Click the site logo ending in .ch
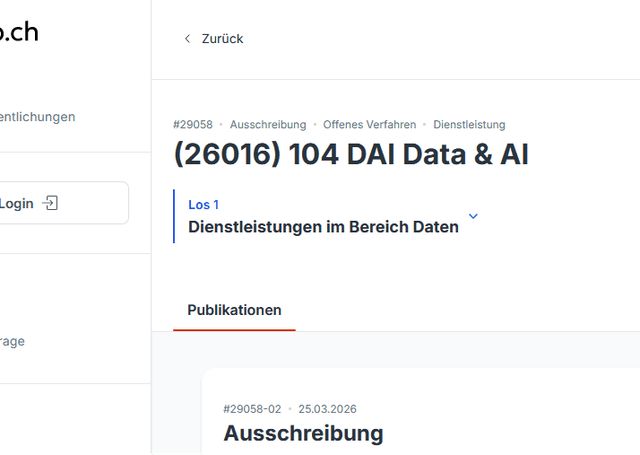Image resolution: width=640 pixels, height=455 pixels. click(x=18, y=31)
